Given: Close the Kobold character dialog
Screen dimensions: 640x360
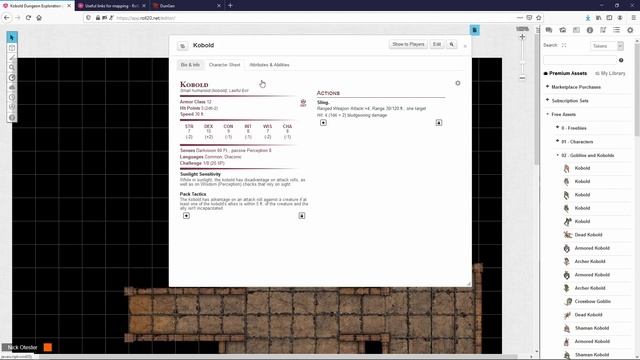Looking at the screenshot, I should (465, 46).
